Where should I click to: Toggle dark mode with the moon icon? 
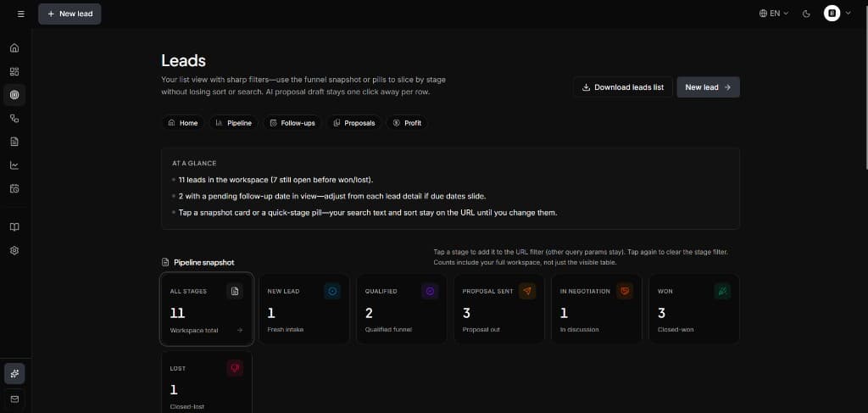[x=806, y=14]
